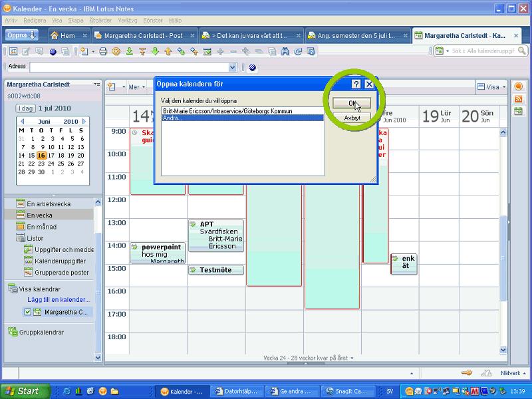
Task: Click the new document toolbar icon
Action: [x=84, y=52]
